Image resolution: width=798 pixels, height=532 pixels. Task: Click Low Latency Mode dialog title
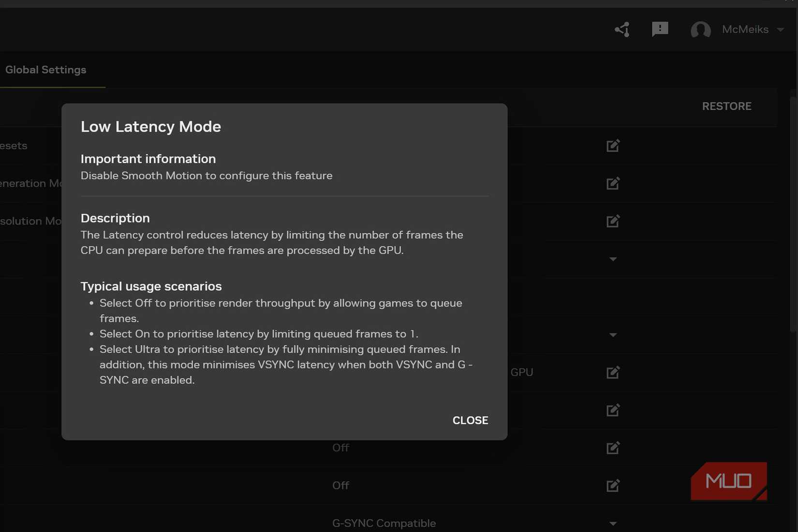click(x=151, y=127)
